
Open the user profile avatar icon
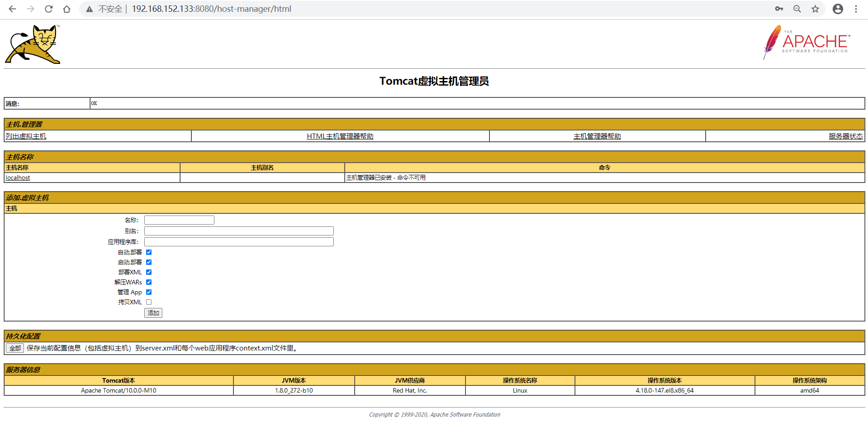(x=838, y=9)
